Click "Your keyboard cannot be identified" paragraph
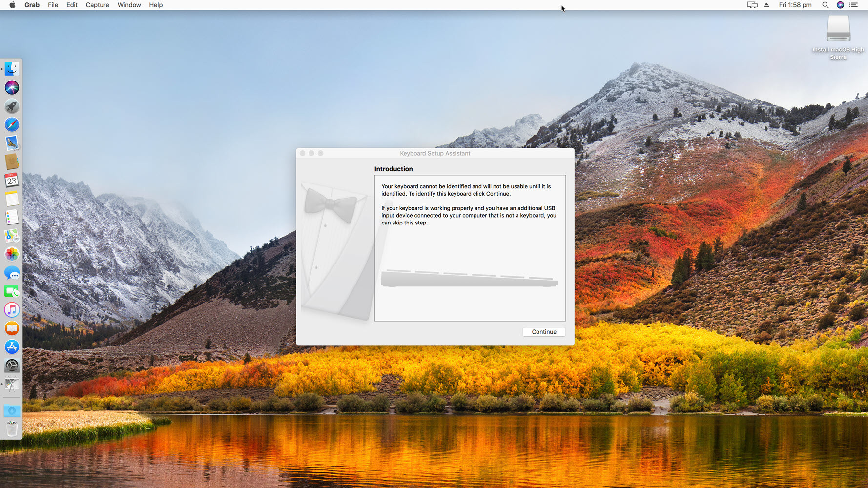This screenshot has width=868, height=488. click(466, 190)
